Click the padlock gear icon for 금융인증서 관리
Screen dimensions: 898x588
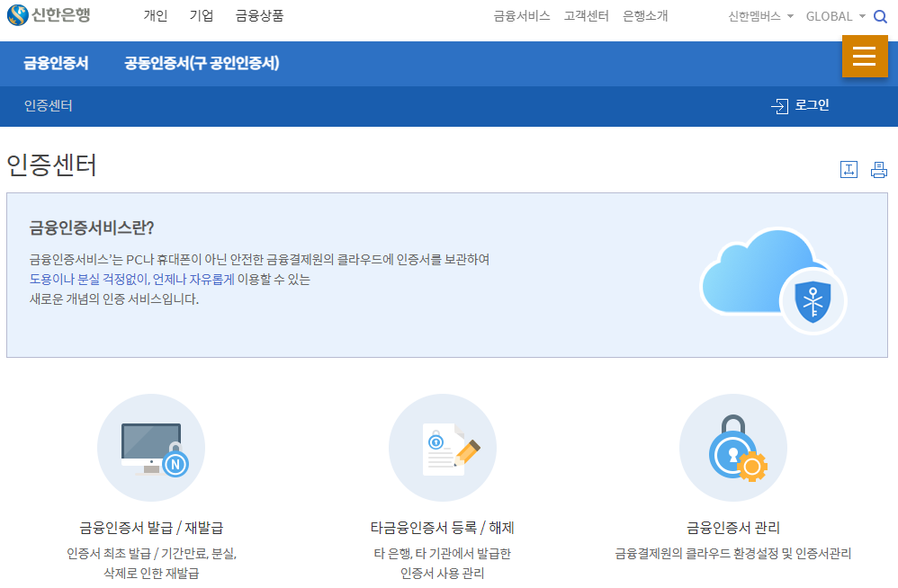coord(733,448)
